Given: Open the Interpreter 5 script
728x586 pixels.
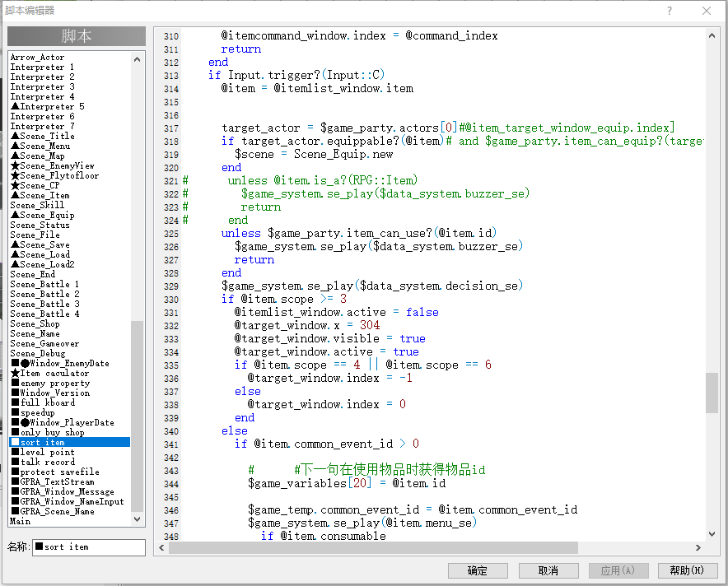Looking at the screenshot, I should tap(48, 106).
